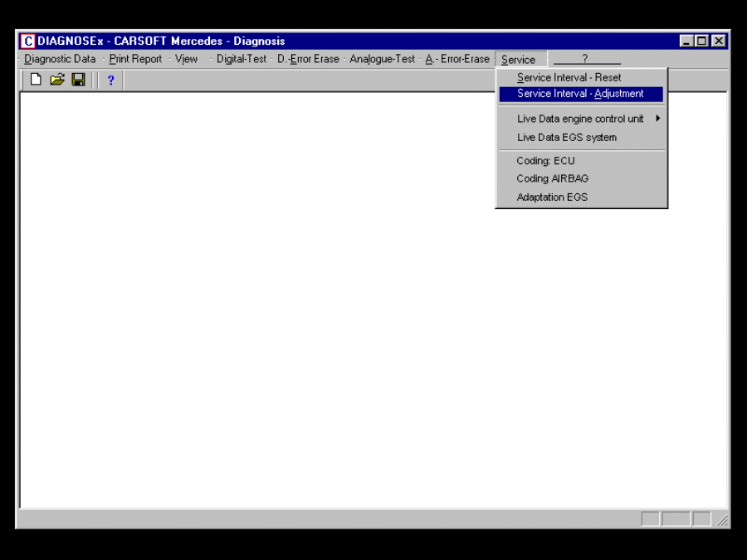Open the Digital-Test menu
747x560 pixels.
pyautogui.click(x=242, y=59)
